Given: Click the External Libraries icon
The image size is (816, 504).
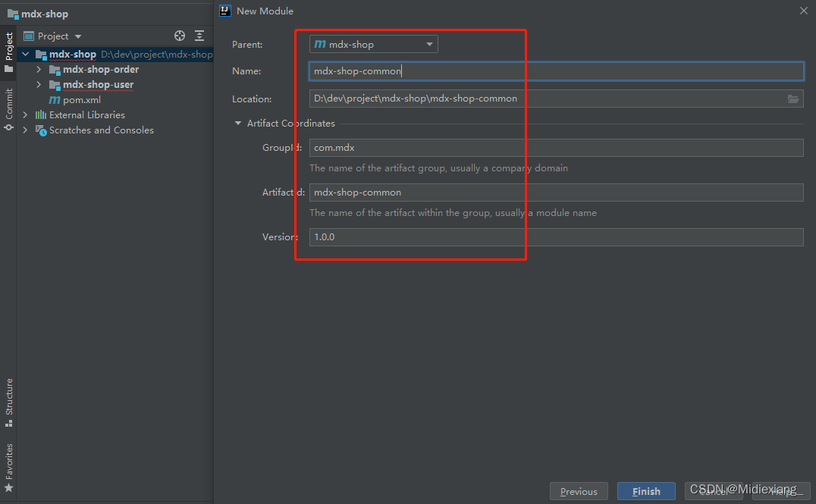Looking at the screenshot, I should pyautogui.click(x=41, y=115).
